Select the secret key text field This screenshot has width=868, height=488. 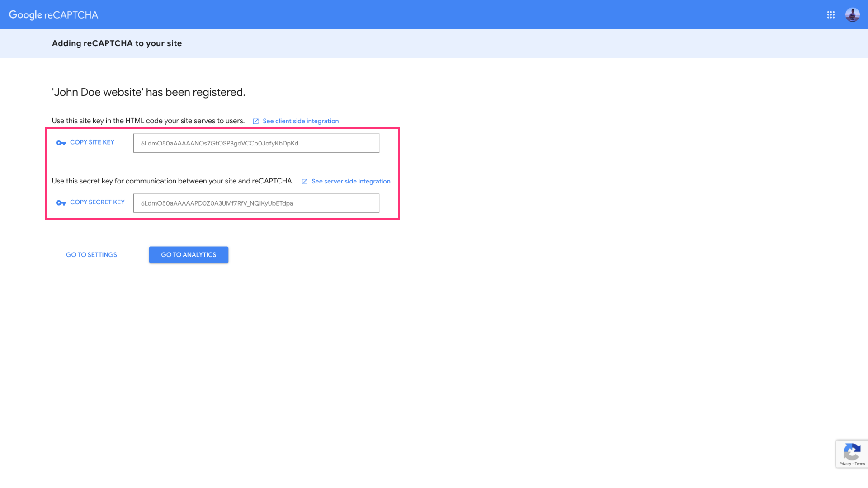click(x=256, y=203)
